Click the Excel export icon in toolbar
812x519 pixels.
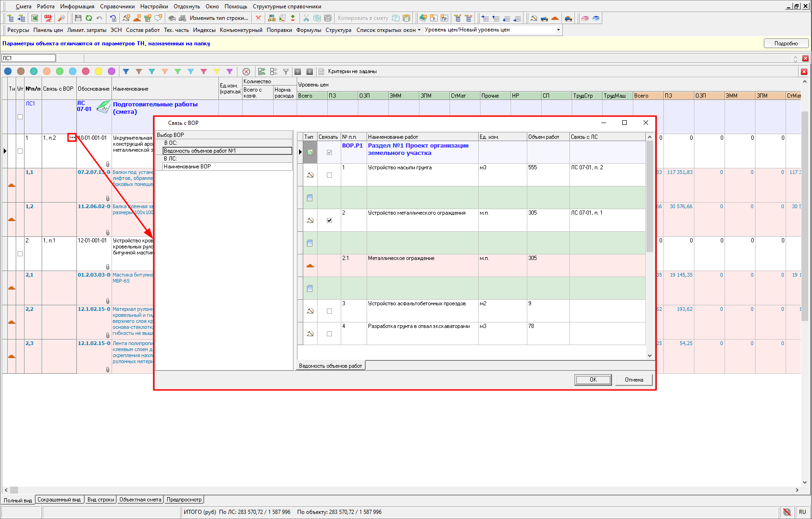35,18
